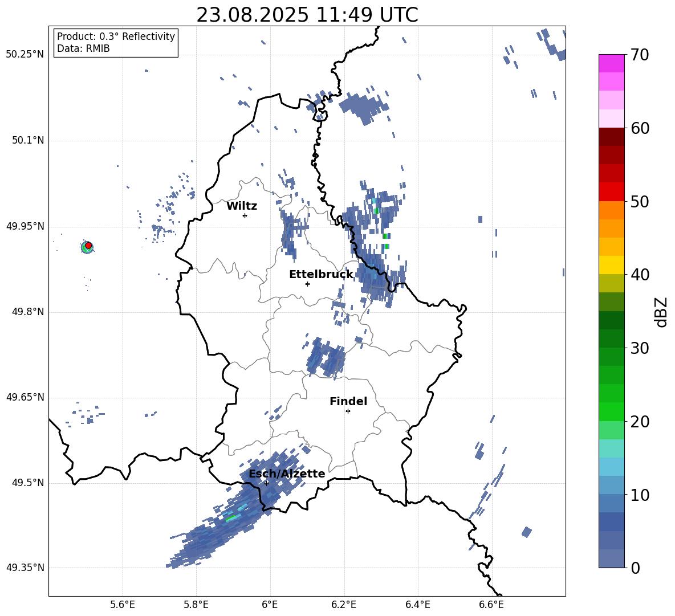The height and width of the screenshot is (616, 675).
Task: Click the colorbar tick value 60
Action: (640, 128)
